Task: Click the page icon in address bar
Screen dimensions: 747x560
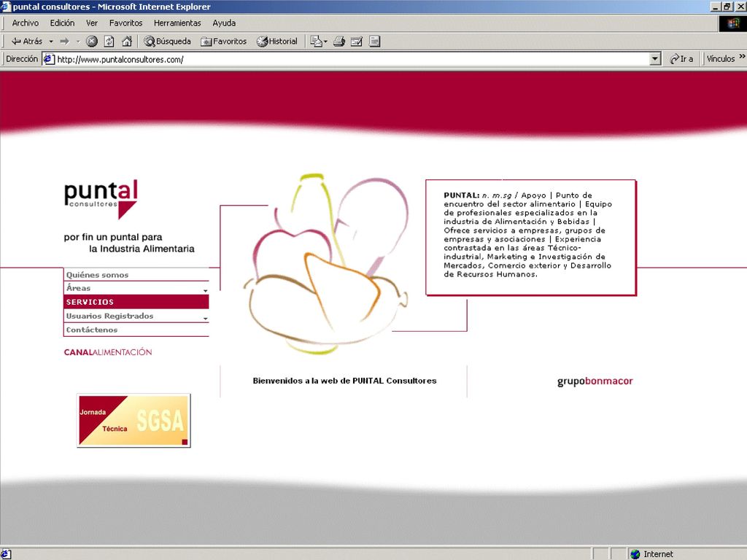Action: point(49,60)
